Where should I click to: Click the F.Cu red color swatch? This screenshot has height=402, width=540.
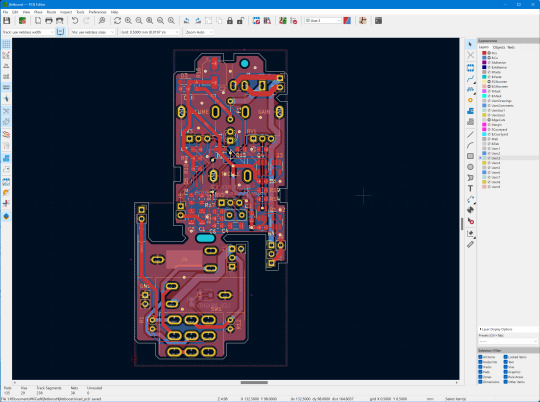tap(484, 53)
